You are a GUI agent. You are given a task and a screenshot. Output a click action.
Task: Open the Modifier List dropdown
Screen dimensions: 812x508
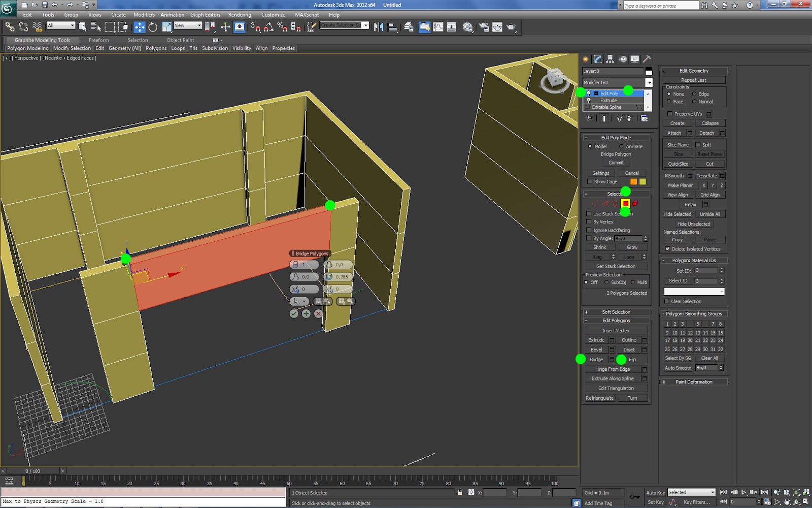click(649, 82)
